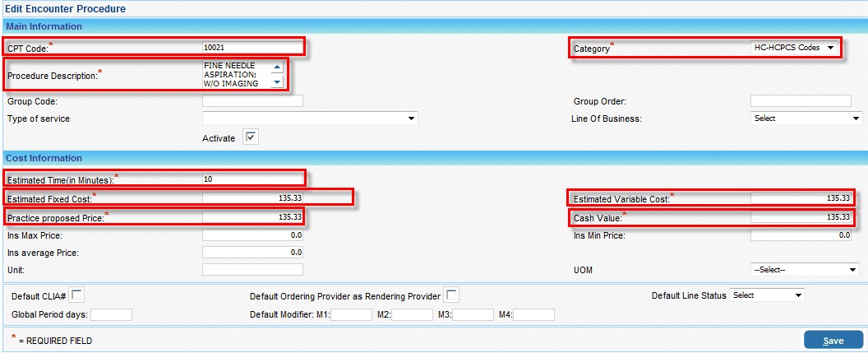Check Default Ordering Provider as Rendering Provider
This screenshot has width=868, height=353.
pos(451,295)
